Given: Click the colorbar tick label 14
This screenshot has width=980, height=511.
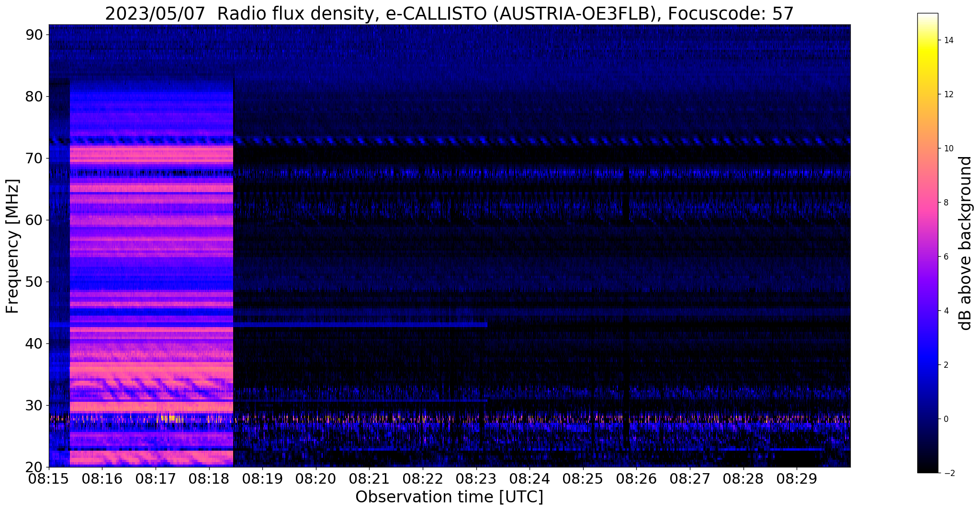Looking at the screenshot, I should point(948,40).
